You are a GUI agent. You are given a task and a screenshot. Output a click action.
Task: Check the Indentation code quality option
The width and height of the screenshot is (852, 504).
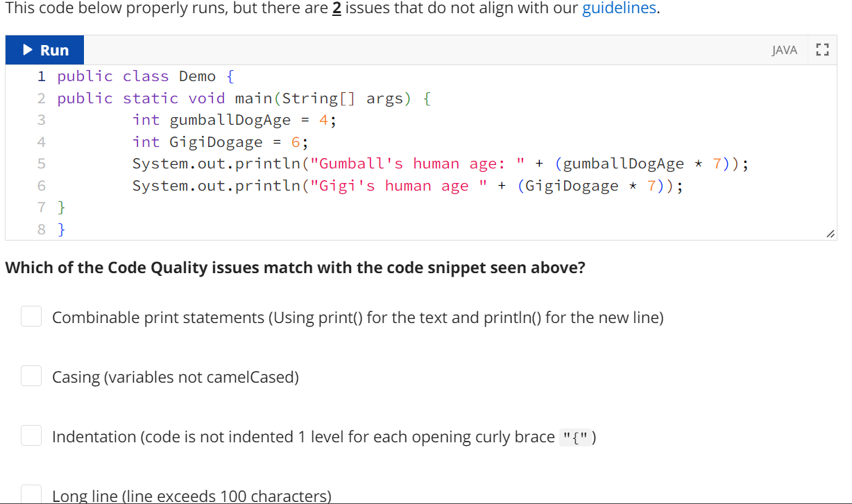(31, 435)
